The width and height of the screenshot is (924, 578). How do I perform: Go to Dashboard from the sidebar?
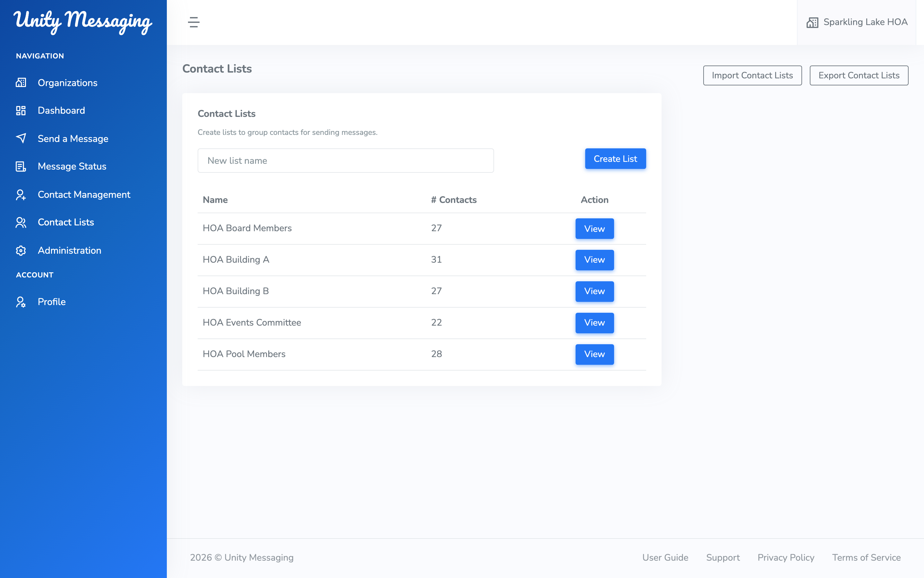(x=62, y=110)
